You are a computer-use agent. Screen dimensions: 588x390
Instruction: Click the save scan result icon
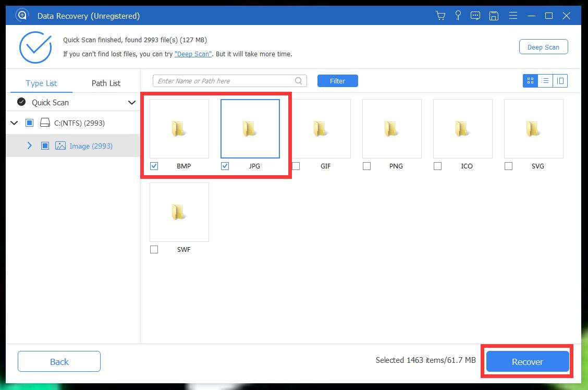tap(494, 16)
